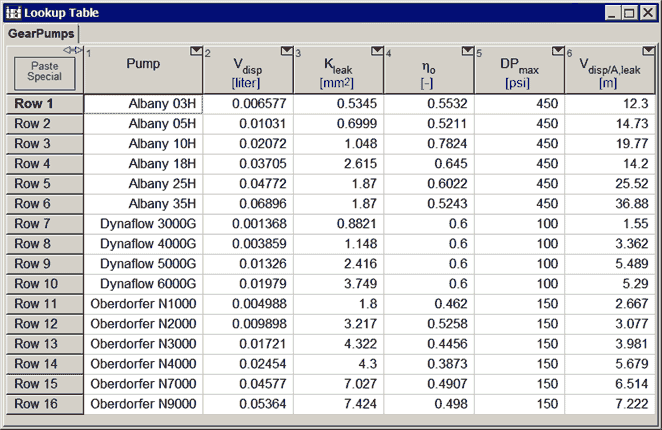Open the V disp column dropdown arrow
The image size is (662, 430).
coord(287,52)
